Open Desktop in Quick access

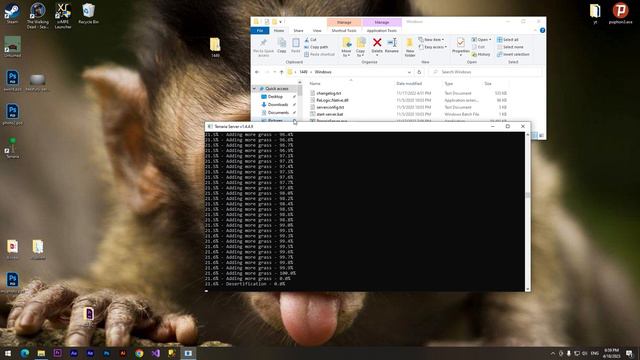click(x=275, y=97)
